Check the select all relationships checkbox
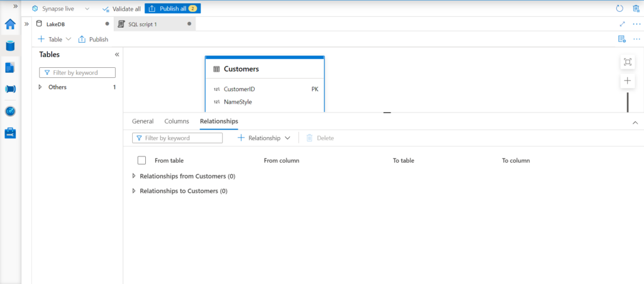The image size is (644, 284). [x=142, y=160]
